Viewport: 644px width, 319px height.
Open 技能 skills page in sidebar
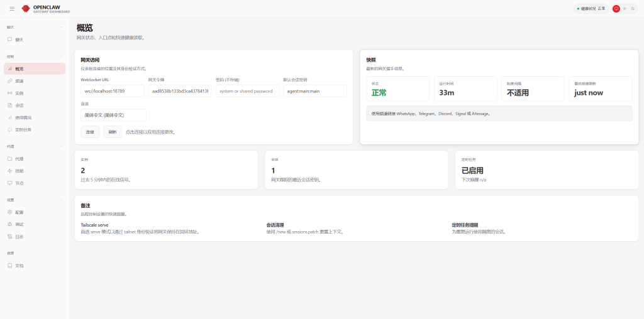(19, 171)
